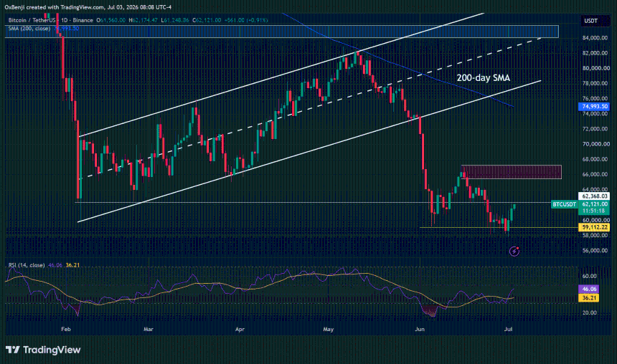This screenshot has height=364, width=617.
Task: Select the '200-day SMA' text annotation
Action: (x=484, y=78)
